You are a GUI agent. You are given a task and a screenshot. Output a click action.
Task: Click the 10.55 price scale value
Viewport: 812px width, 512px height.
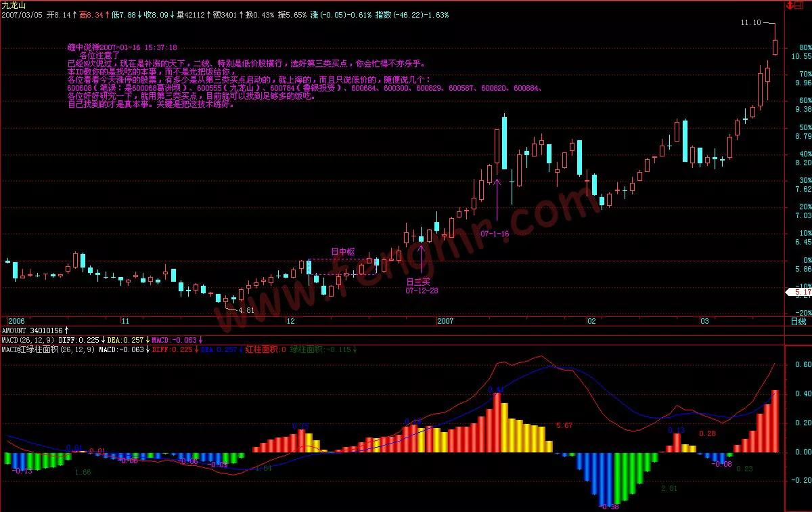pos(802,56)
